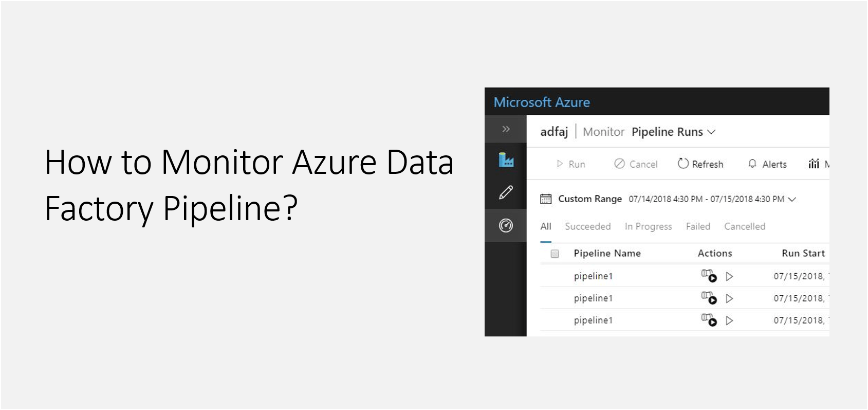
Task: Select the first pipeline1 row checkbox area
Action: [x=556, y=276]
